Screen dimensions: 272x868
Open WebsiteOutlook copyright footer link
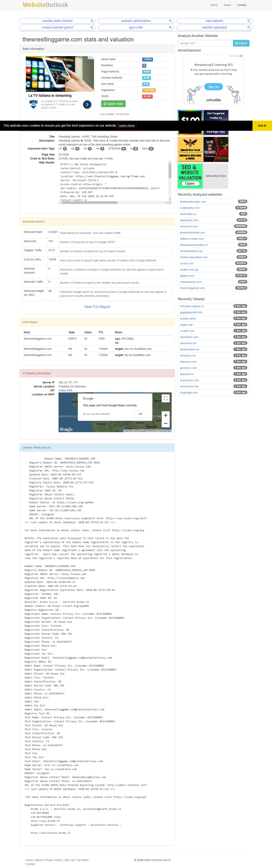(161, 860)
